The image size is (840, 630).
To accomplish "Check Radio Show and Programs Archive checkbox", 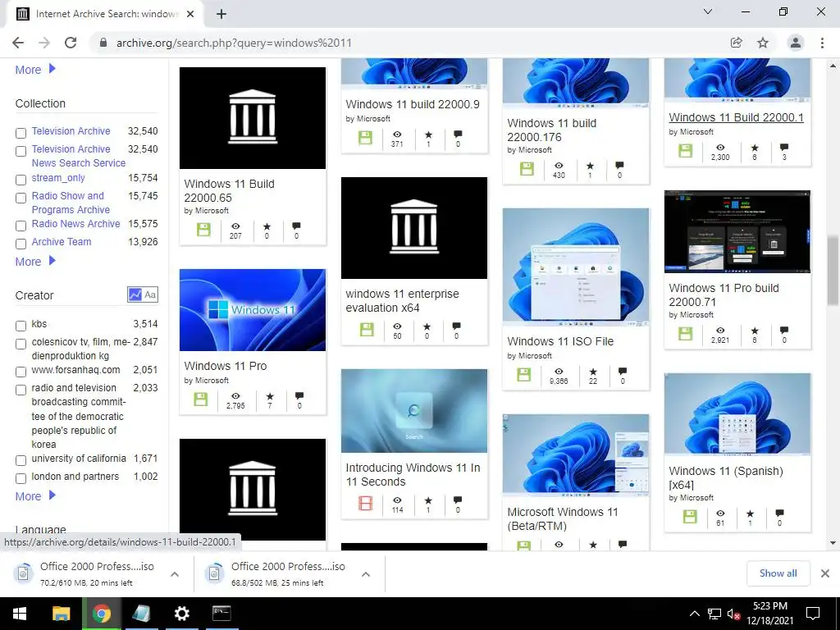I will [21, 198].
